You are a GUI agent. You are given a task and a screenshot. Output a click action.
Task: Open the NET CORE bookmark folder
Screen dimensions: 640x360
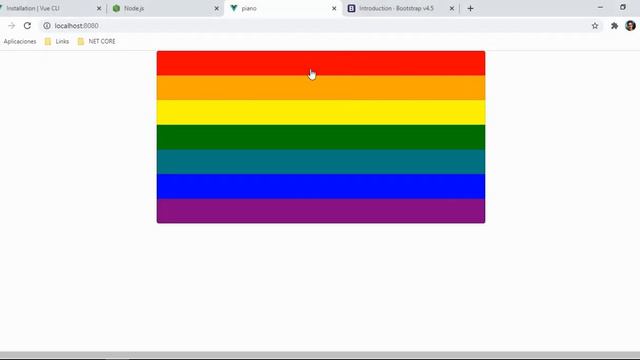[x=96, y=41]
